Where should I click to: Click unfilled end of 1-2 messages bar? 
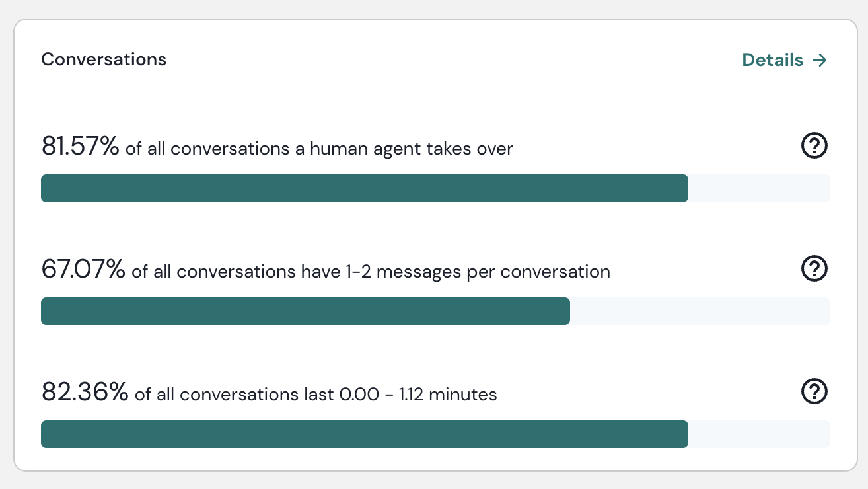[700, 311]
